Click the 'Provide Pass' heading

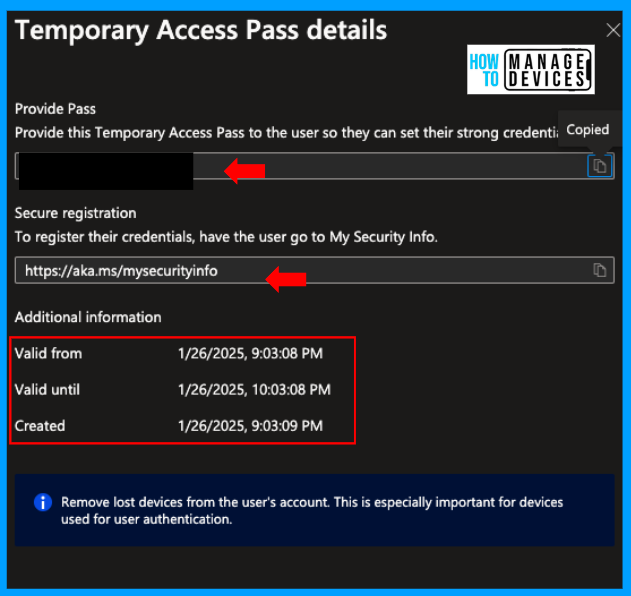(55, 109)
